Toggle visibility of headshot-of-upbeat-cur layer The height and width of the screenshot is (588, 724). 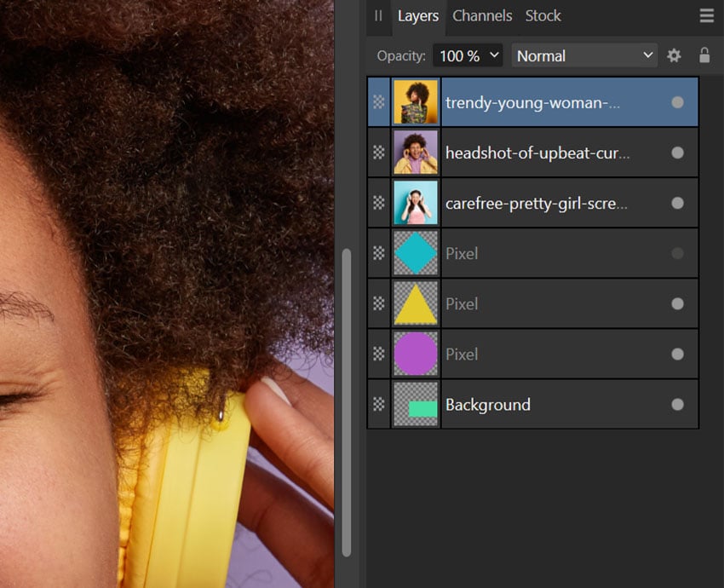[677, 152]
